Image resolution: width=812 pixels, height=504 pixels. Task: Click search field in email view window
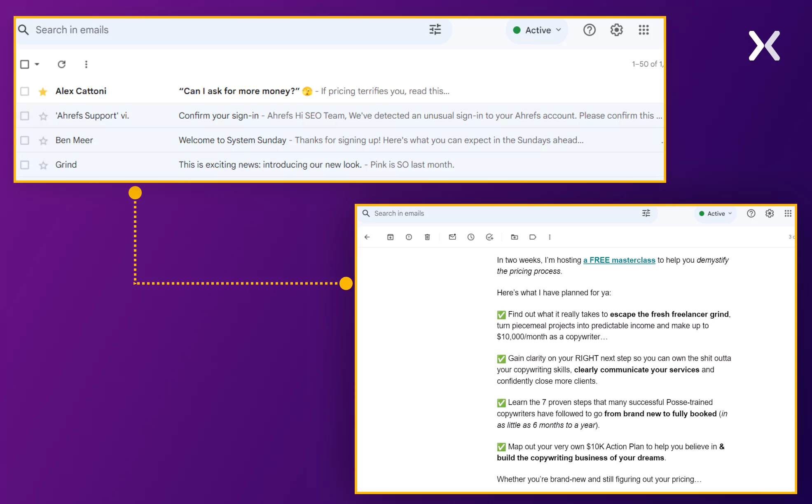pos(507,214)
